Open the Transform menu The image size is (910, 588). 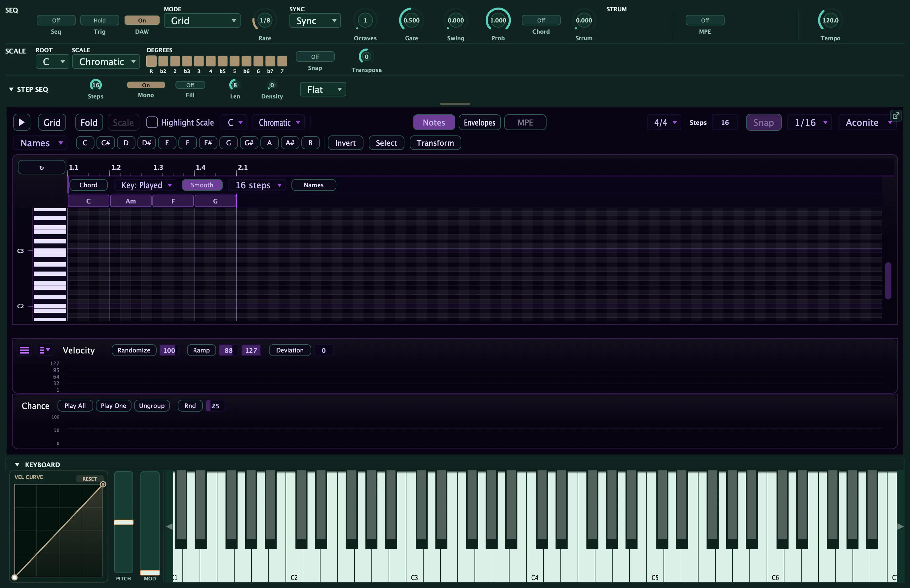click(435, 143)
